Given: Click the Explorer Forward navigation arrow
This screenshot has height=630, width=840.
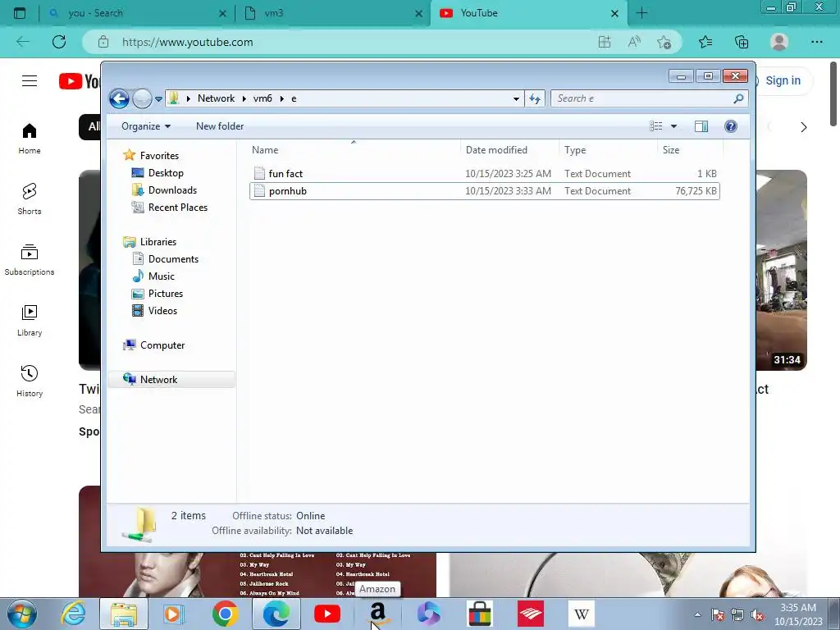Looking at the screenshot, I should [x=142, y=98].
